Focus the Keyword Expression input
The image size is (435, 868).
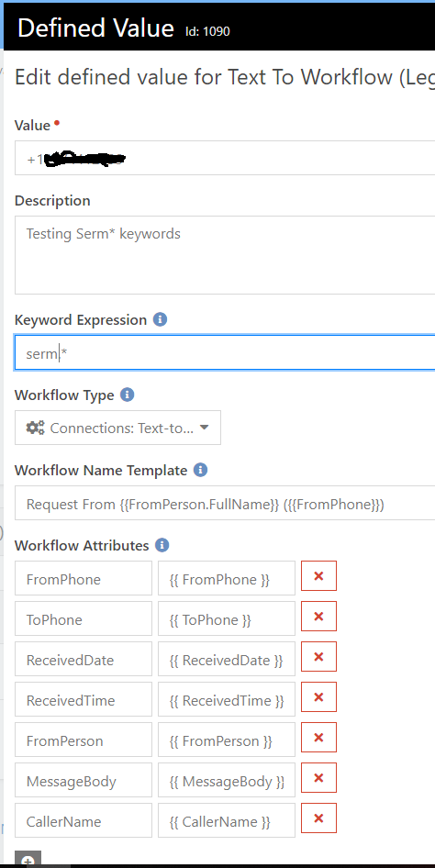[x=225, y=352]
